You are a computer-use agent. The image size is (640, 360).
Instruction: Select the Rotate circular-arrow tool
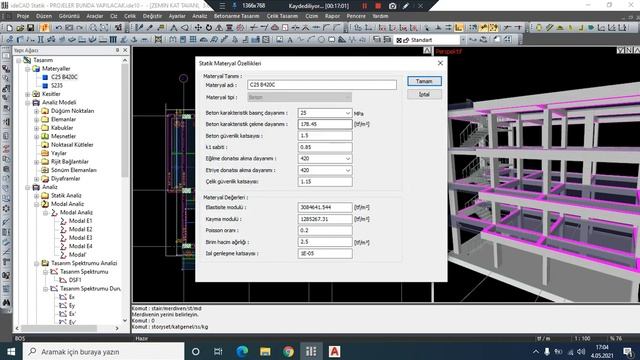tap(209, 28)
